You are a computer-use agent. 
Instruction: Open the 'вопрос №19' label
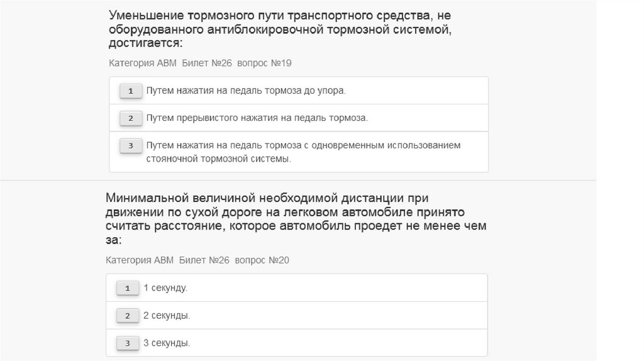(264, 63)
